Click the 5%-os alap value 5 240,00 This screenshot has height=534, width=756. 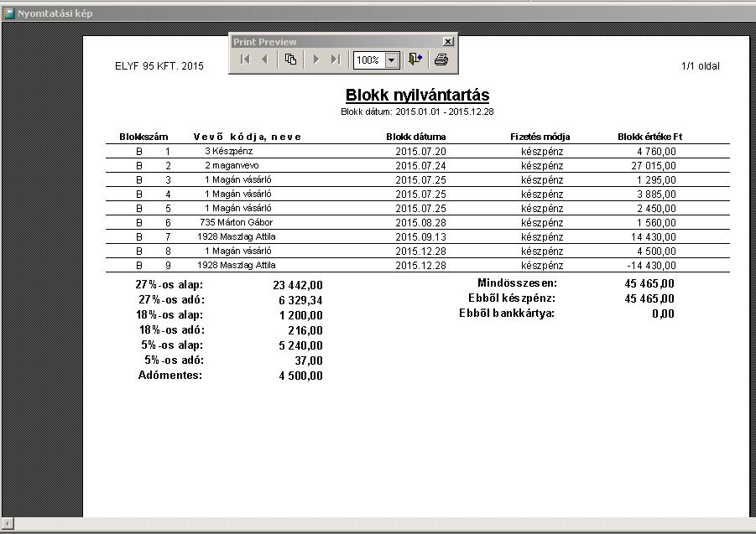point(300,345)
